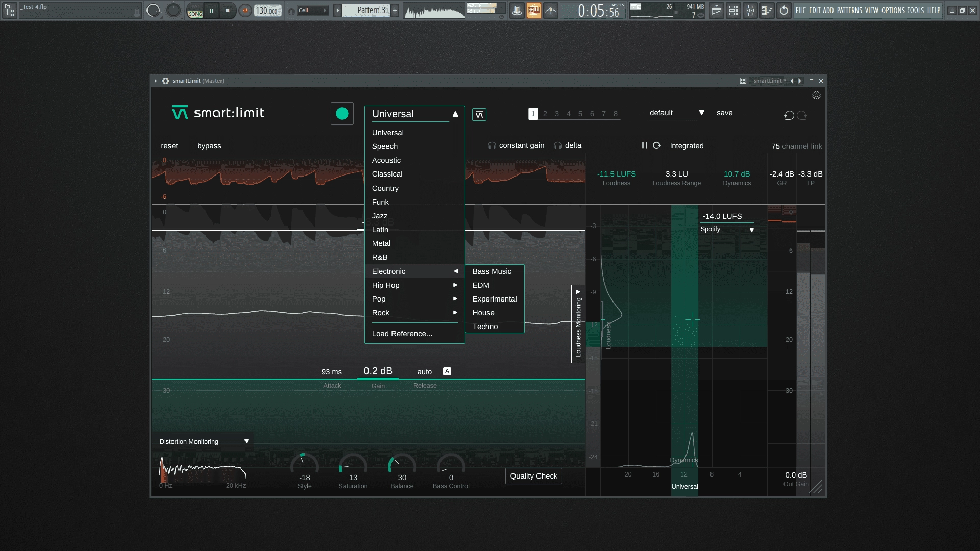Select state slot 1
The image size is (980, 551).
pyautogui.click(x=533, y=114)
